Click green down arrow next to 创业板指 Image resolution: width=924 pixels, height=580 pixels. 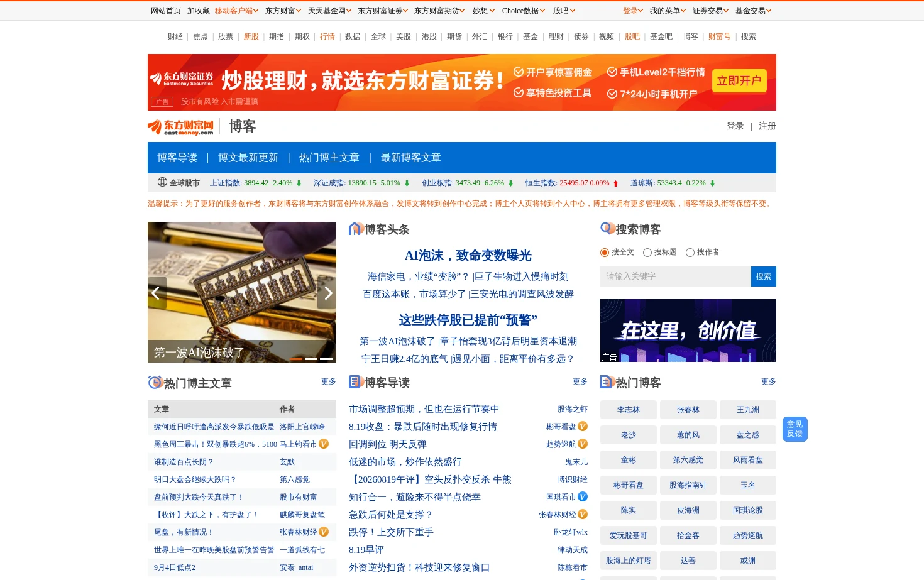(510, 183)
